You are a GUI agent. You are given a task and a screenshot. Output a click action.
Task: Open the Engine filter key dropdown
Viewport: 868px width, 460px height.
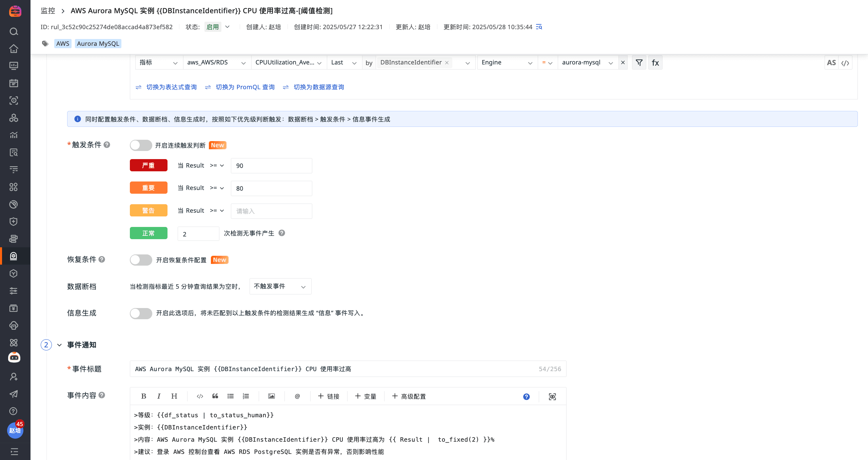pyautogui.click(x=507, y=62)
